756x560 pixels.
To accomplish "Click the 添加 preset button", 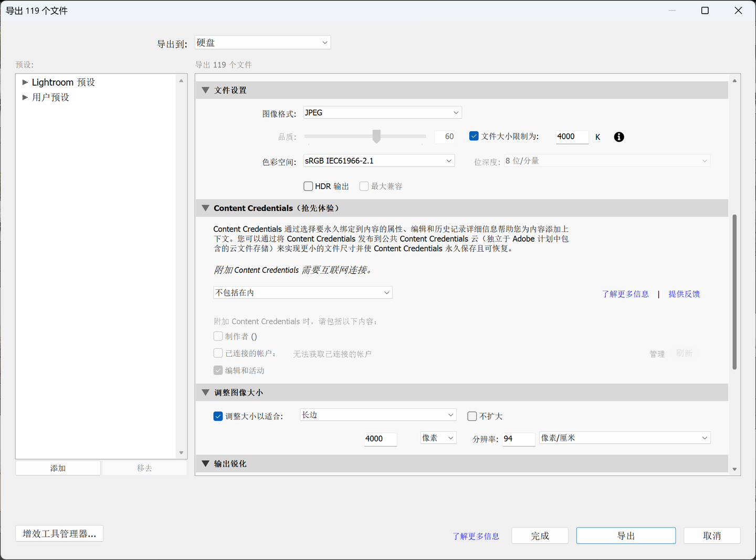I will pos(58,468).
